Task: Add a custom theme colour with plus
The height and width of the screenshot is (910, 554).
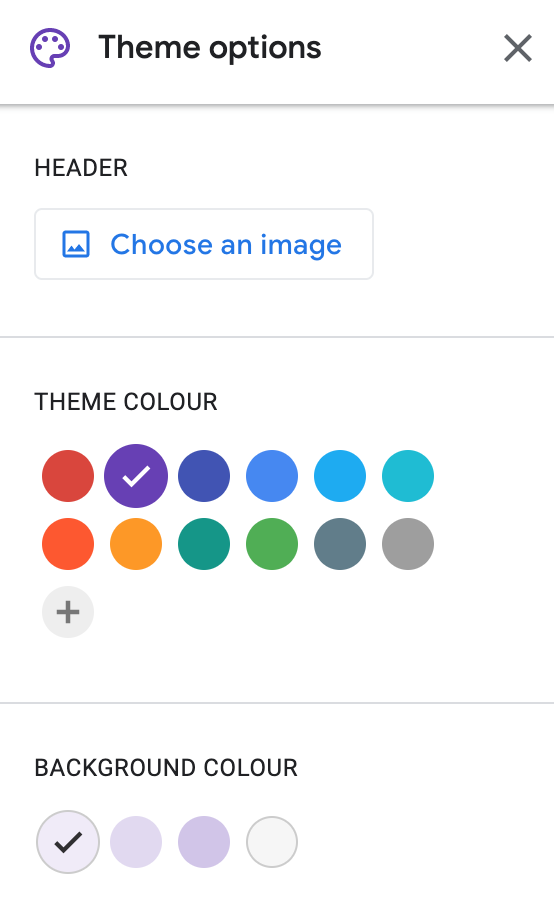Action: click(x=68, y=612)
